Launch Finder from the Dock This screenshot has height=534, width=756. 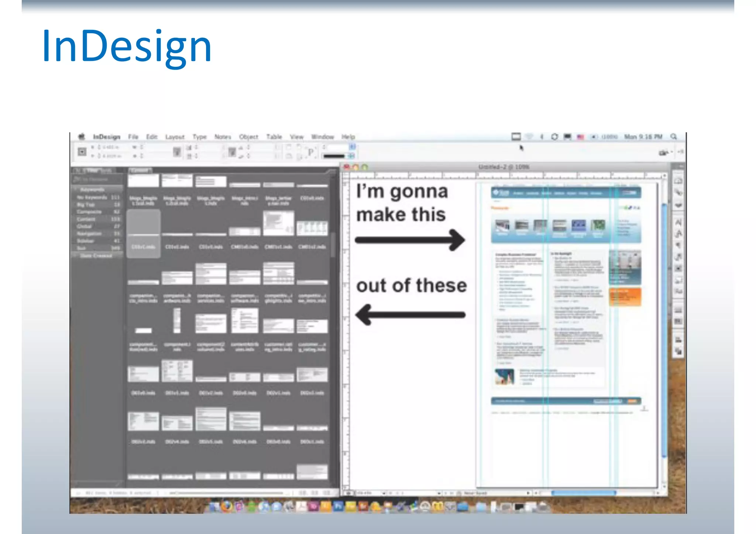pyautogui.click(x=214, y=507)
